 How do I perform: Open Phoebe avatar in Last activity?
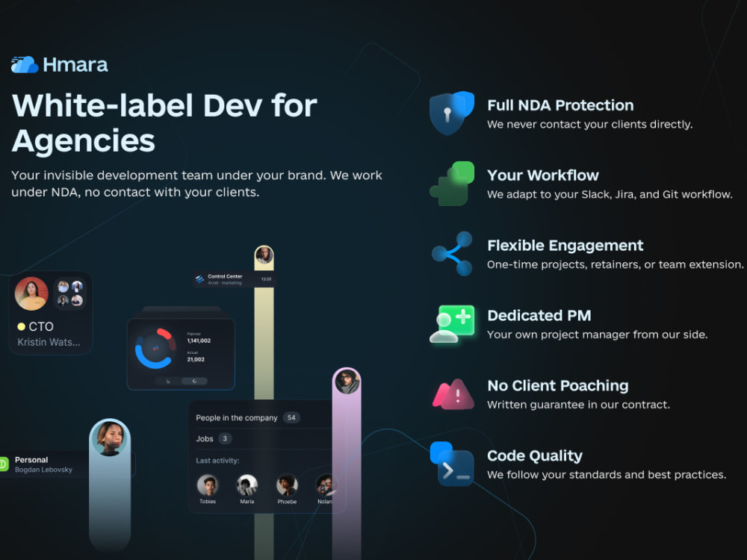point(287,485)
